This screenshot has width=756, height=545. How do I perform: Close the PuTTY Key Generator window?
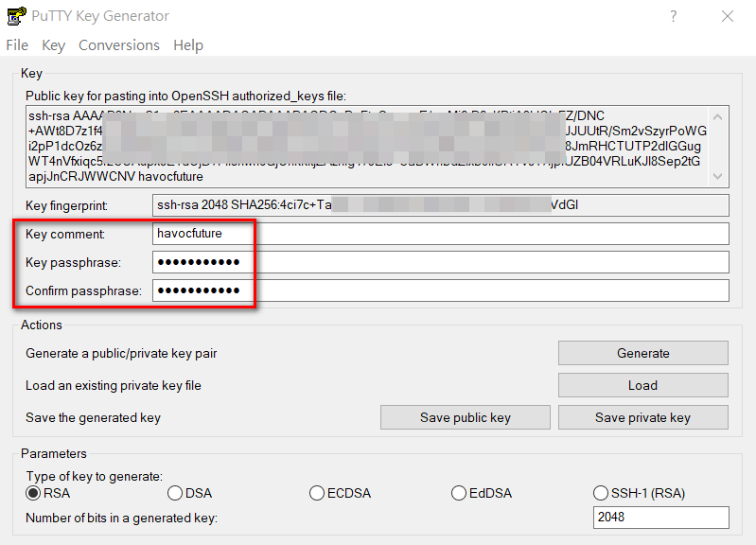pos(727,16)
